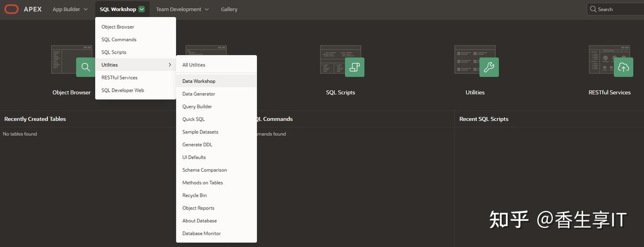Choose Object Reports in submenu
Screen dimensions: 644x247
tap(216, 208)
